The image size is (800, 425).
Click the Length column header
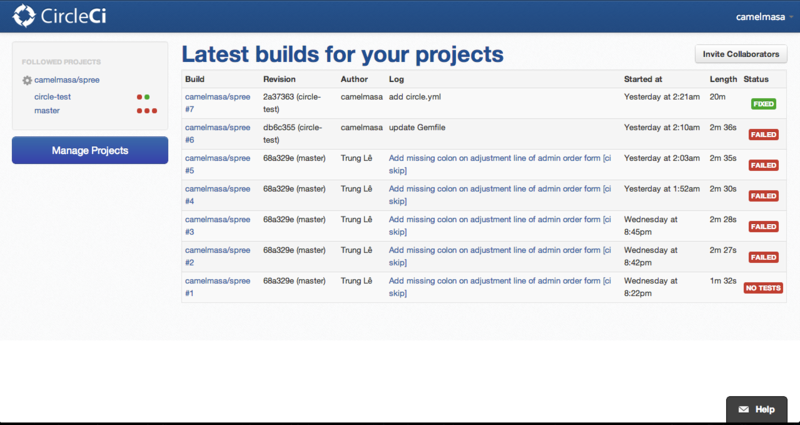723,80
